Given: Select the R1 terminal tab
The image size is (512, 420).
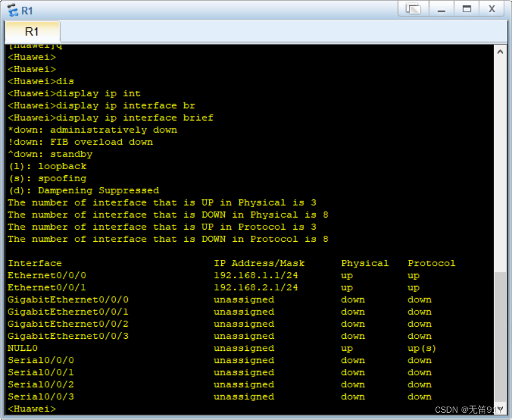Looking at the screenshot, I should coord(32,32).
